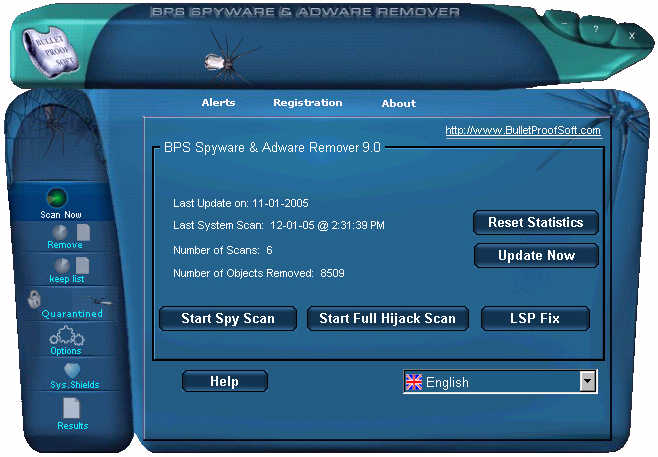The width and height of the screenshot is (658, 457).
Task: Open the Quarantined section label
Action: (72, 314)
